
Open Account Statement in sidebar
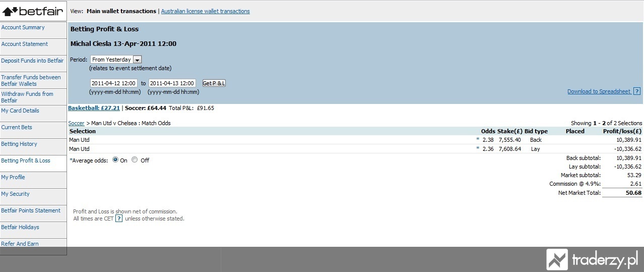[24, 44]
